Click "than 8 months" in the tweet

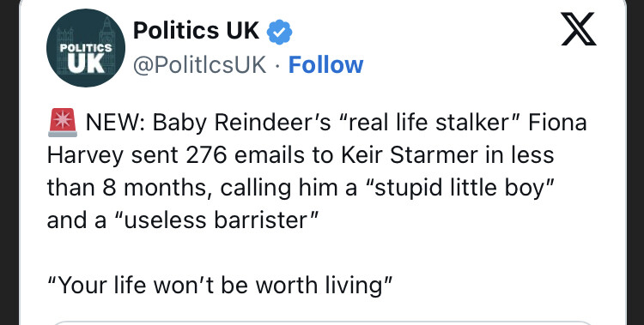(x=129, y=188)
